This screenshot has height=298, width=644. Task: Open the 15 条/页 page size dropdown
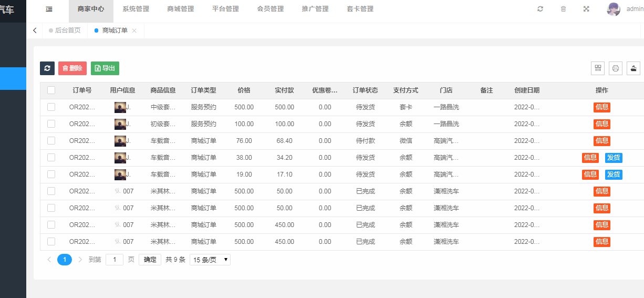[x=210, y=260]
